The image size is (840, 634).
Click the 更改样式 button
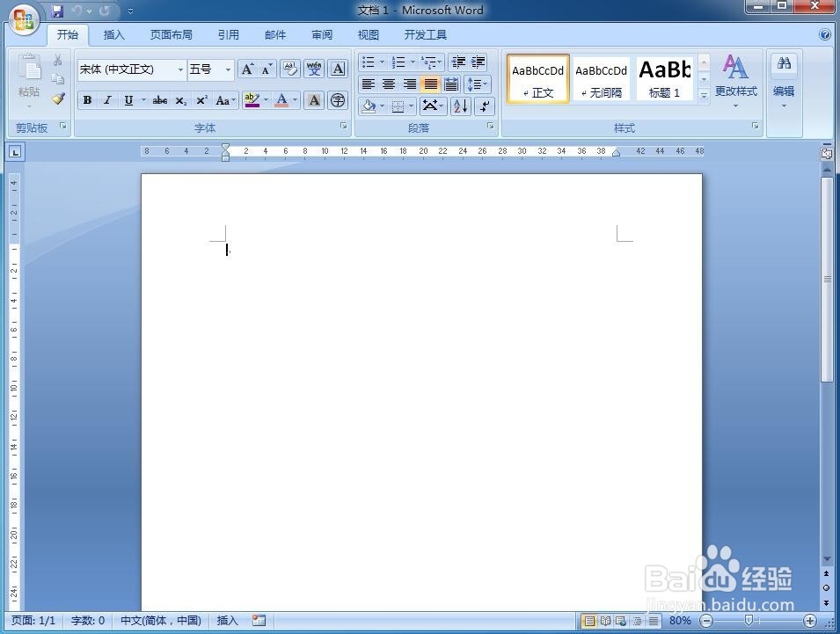click(x=735, y=80)
